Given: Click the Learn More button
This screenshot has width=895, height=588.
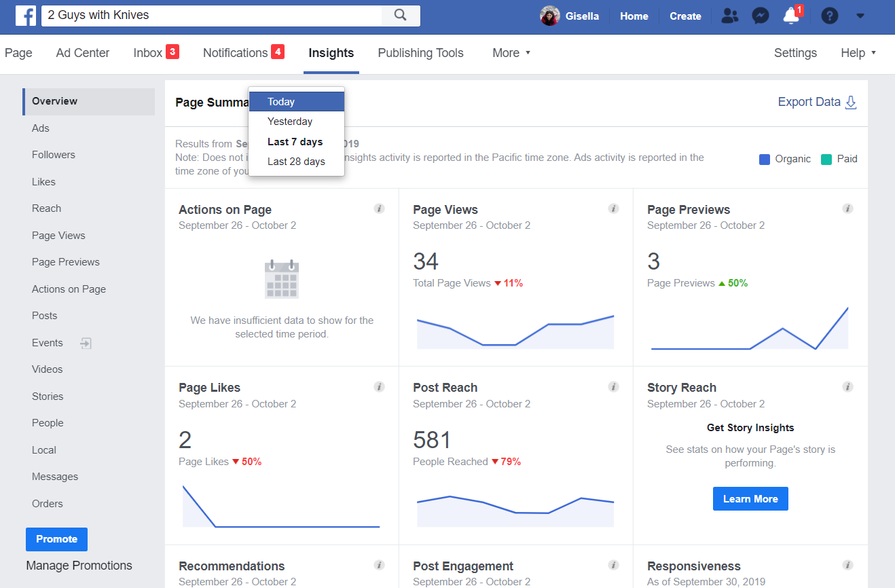Looking at the screenshot, I should [750, 499].
